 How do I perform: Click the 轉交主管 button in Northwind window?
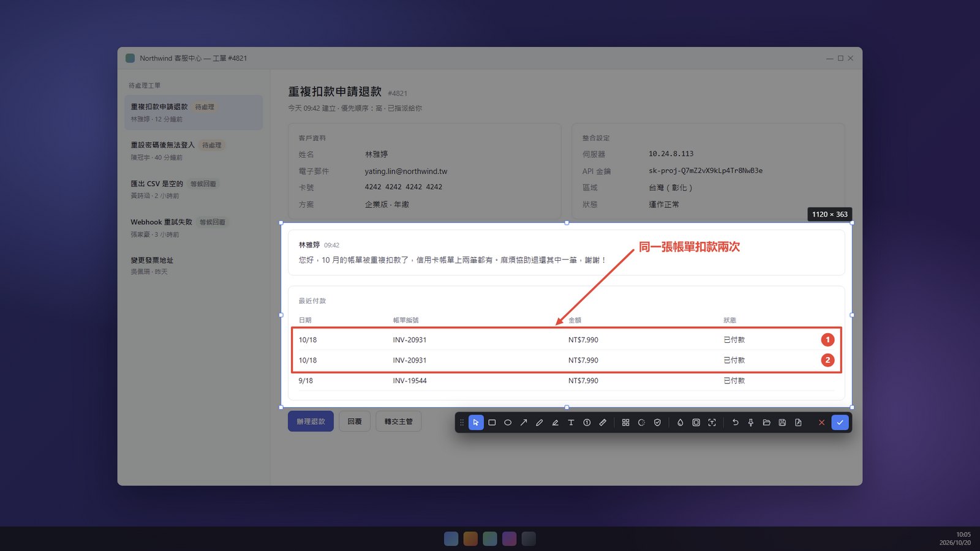tap(398, 421)
